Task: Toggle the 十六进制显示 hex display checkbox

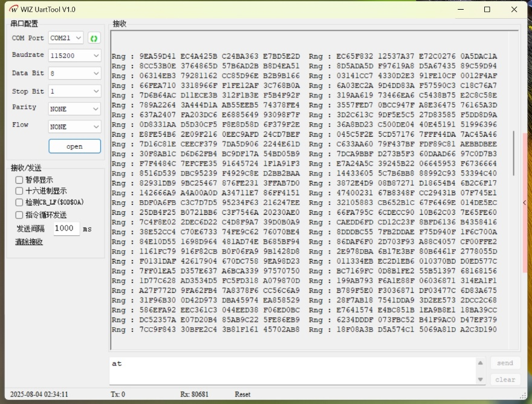Action: click(19, 191)
